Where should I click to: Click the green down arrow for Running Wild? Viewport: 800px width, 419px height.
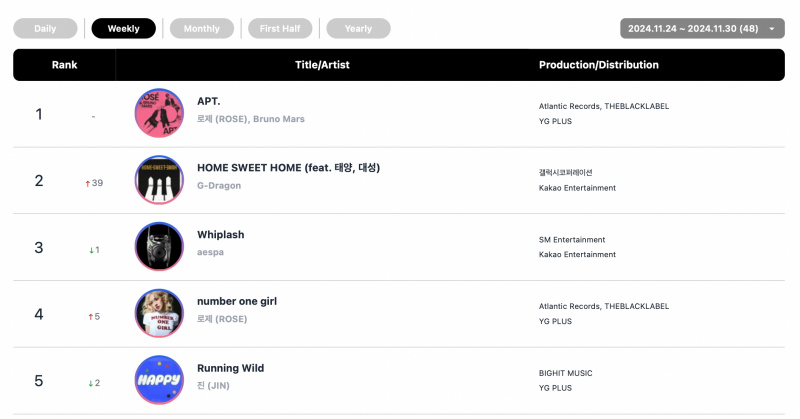pos(91,383)
